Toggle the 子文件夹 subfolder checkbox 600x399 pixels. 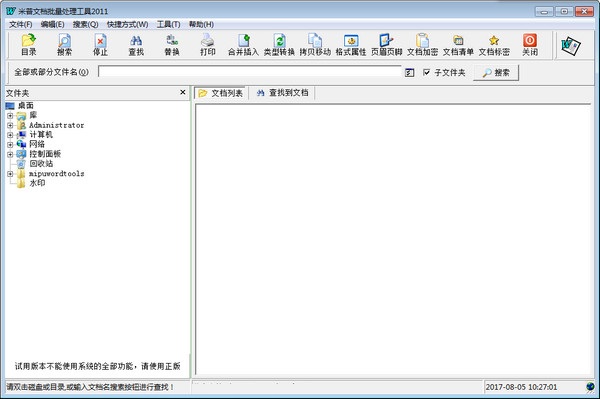pos(427,72)
